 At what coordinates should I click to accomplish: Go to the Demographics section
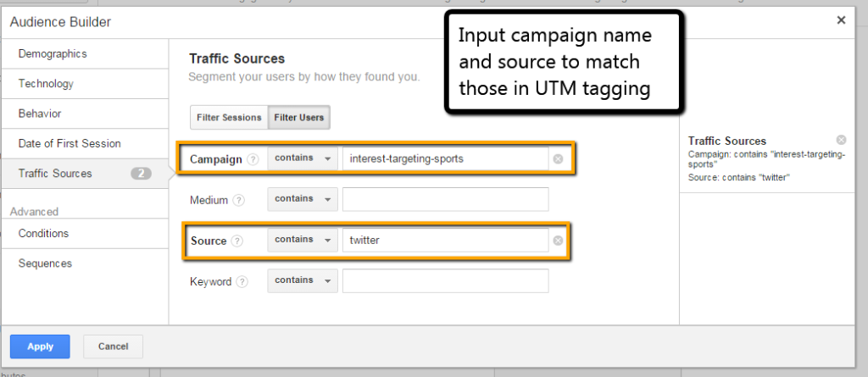(x=53, y=54)
